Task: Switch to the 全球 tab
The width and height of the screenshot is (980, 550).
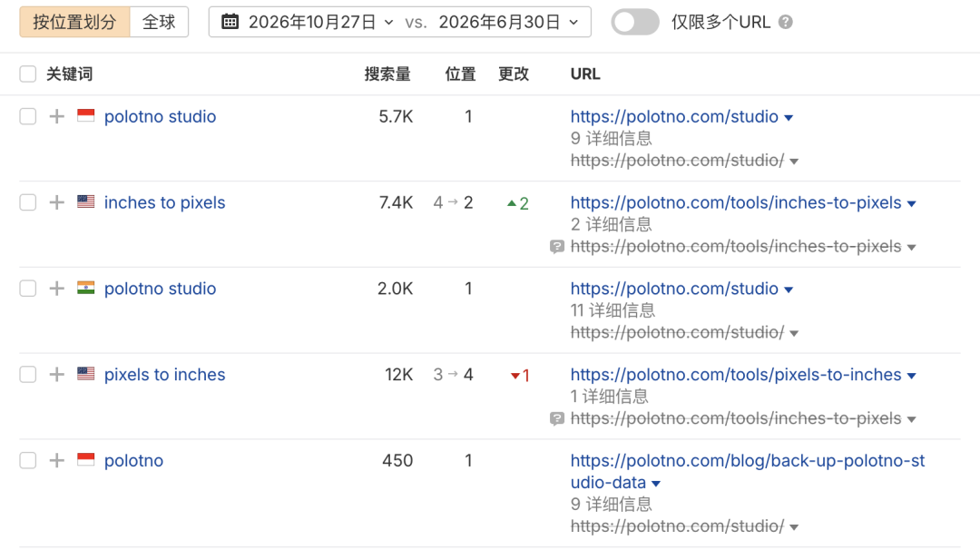Action: click(x=159, y=22)
